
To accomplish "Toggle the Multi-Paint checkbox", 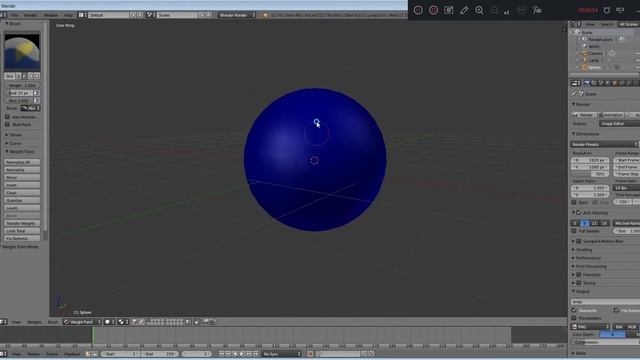I will pyautogui.click(x=7, y=124).
